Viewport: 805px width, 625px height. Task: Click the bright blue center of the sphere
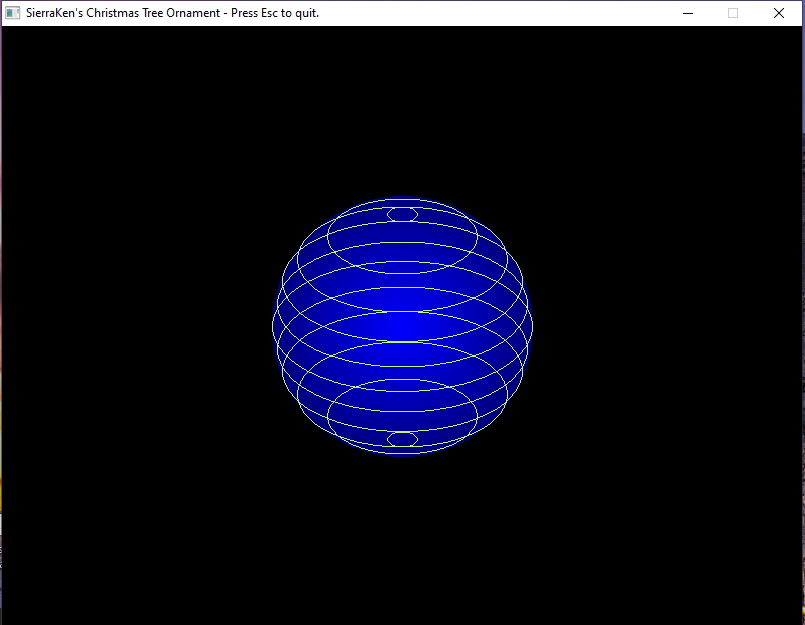(x=402, y=326)
